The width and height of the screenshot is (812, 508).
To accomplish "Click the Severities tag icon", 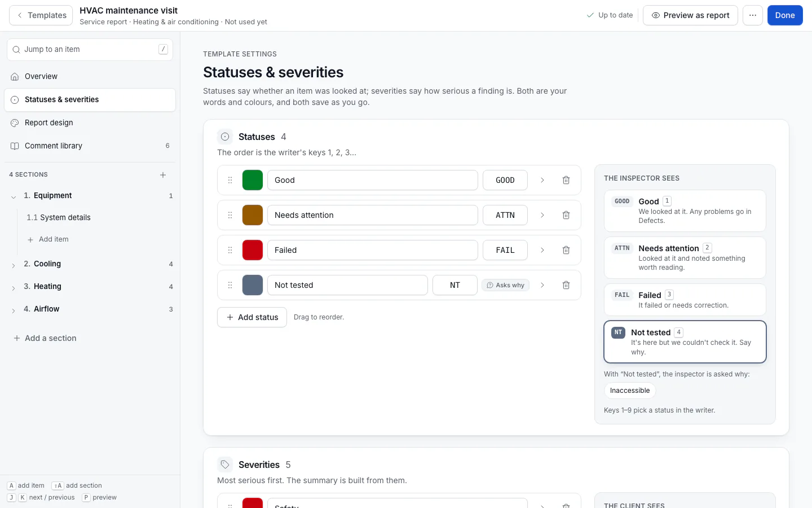I will [225, 465].
